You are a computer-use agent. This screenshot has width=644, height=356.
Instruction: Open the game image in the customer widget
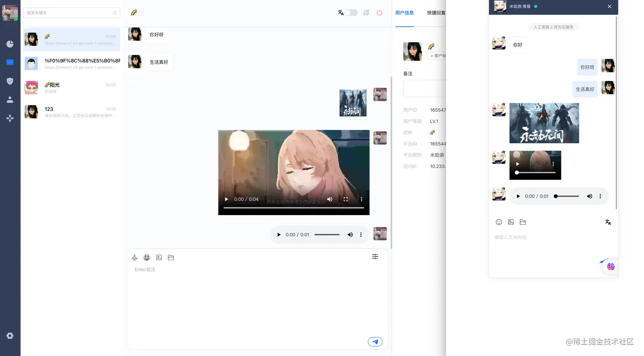(x=544, y=123)
